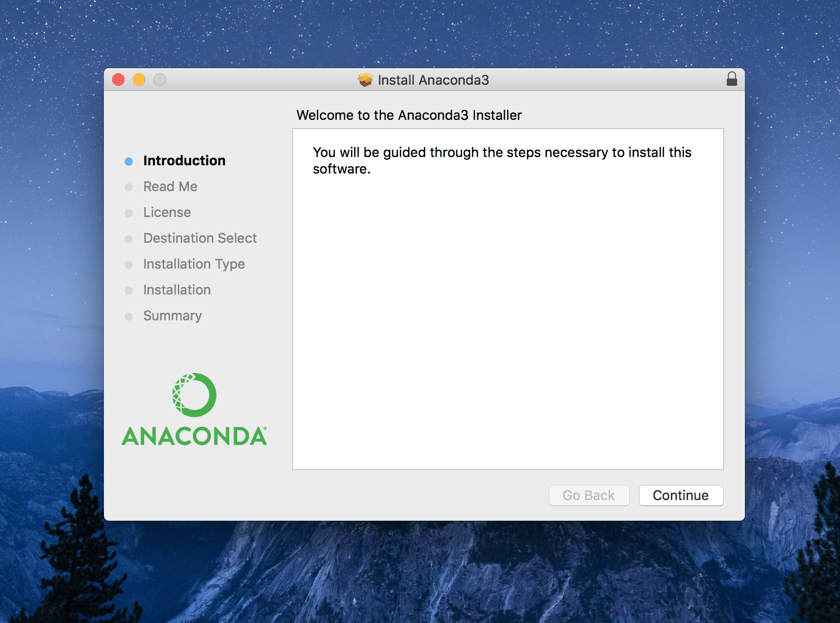The height and width of the screenshot is (623, 840).
Task: Select the Destination Select step
Action: 200,238
